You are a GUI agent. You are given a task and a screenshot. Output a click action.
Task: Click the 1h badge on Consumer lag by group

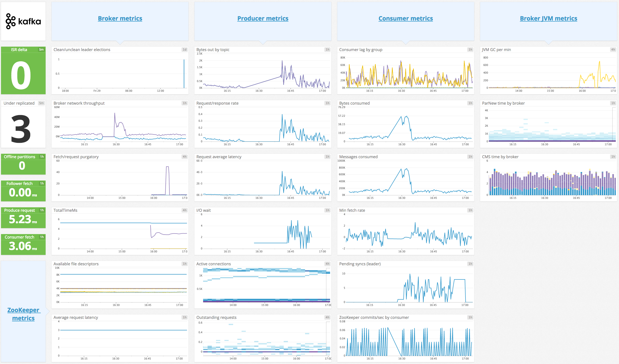470,50
